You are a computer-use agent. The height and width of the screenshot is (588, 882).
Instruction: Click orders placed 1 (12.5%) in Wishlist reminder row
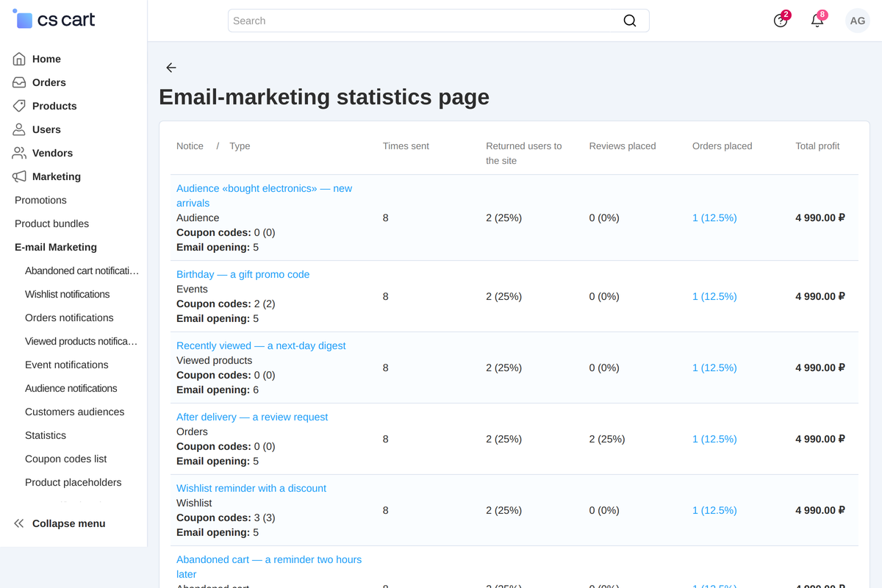click(x=714, y=510)
